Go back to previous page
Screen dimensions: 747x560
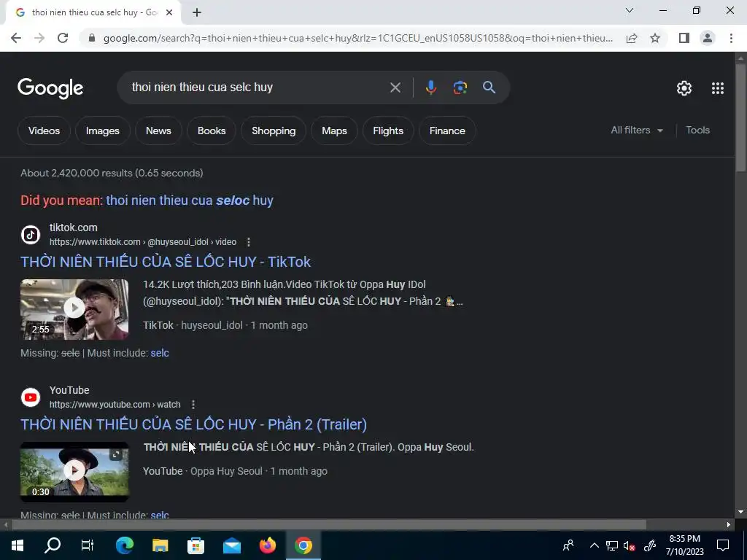point(16,38)
